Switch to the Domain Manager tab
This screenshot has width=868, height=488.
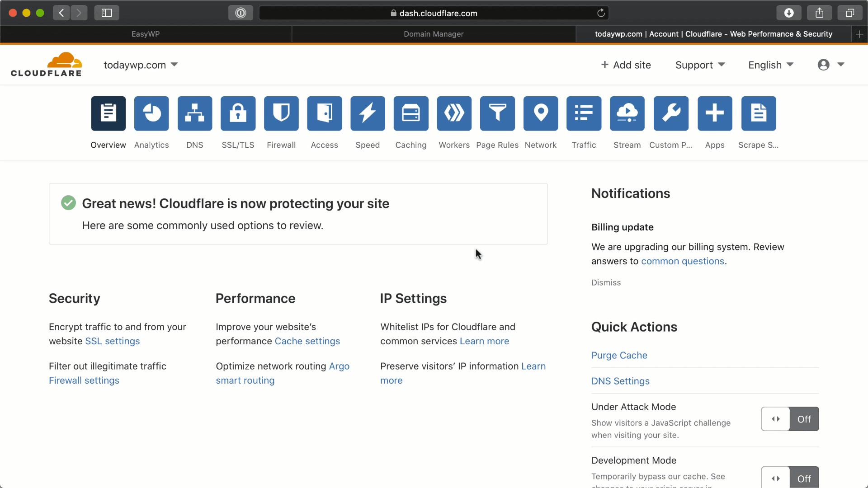point(434,34)
